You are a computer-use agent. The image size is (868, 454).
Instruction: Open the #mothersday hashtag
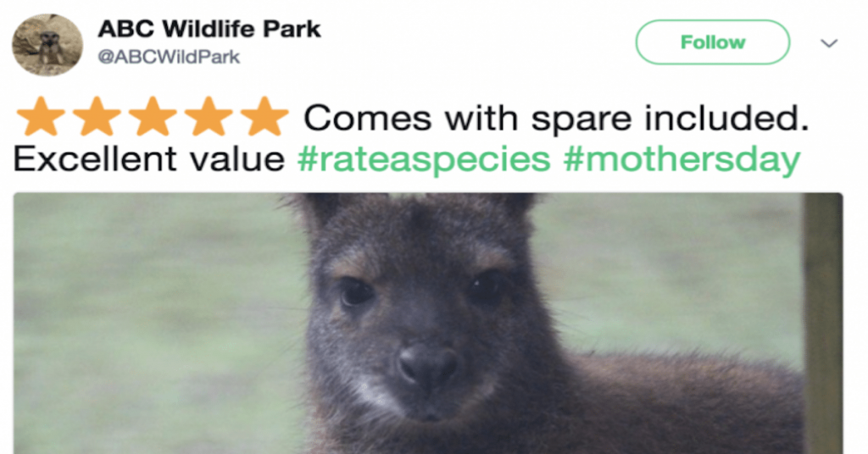[x=681, y=159]
